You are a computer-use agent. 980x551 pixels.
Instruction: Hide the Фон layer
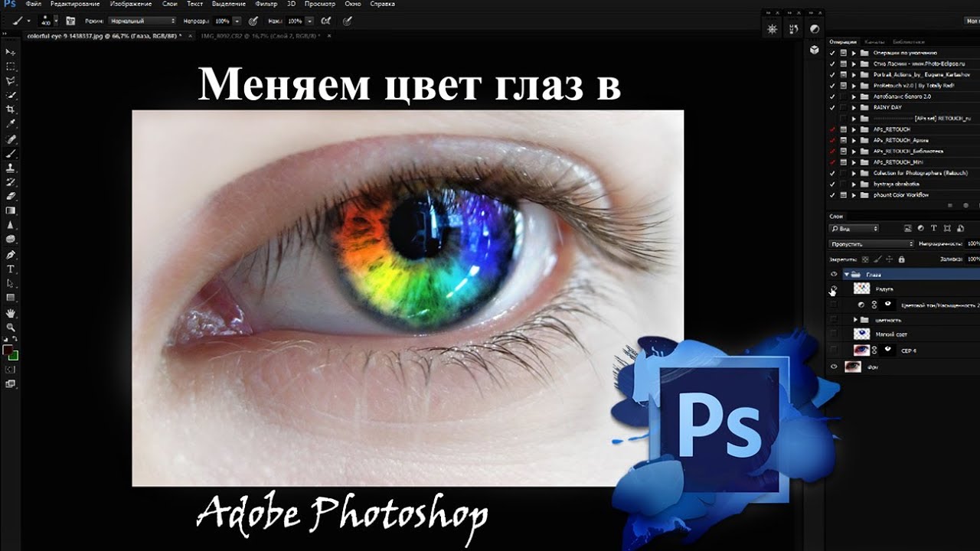tap(834, 367)
